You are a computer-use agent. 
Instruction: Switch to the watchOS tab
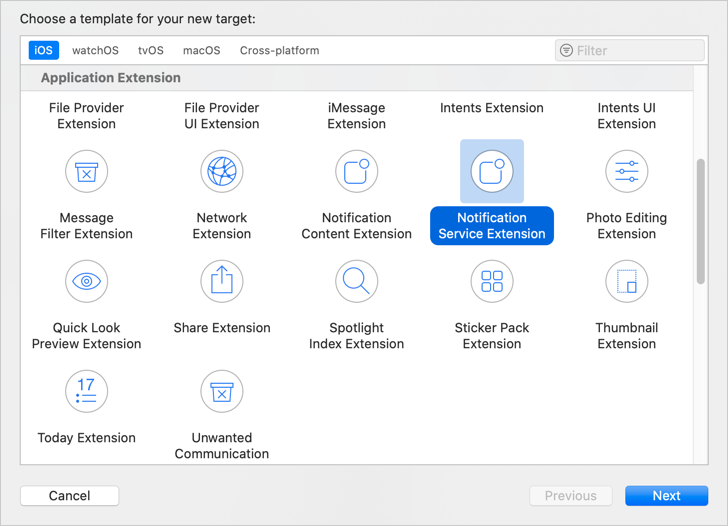tap(95, 50)
